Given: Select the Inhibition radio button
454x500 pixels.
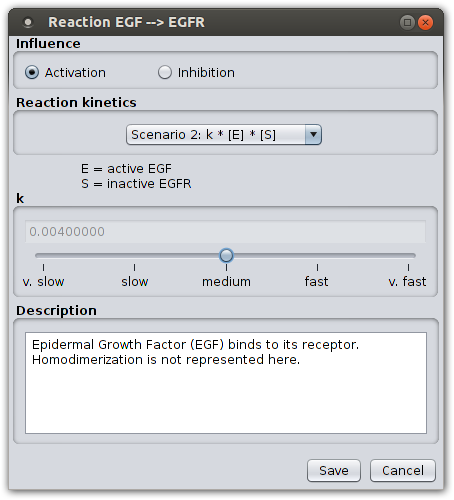Looking at the screenshot, I should (165, 72).
